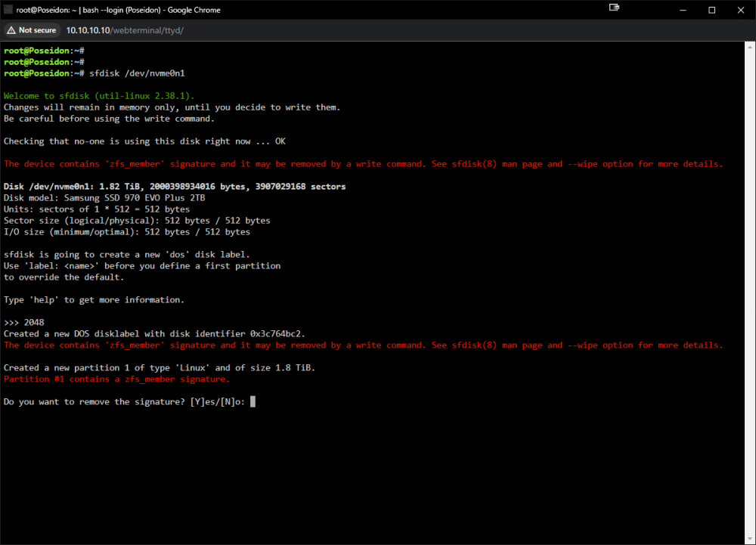Image resolution: width=756 pixels, height=545 pixels.
Task: Click 'Created a new partition 1 of type Linux' line
Action: click(159, 367)
